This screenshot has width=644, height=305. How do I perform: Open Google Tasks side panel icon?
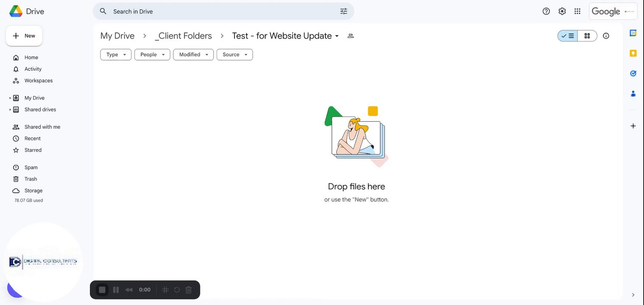click(x=633, y=73)
